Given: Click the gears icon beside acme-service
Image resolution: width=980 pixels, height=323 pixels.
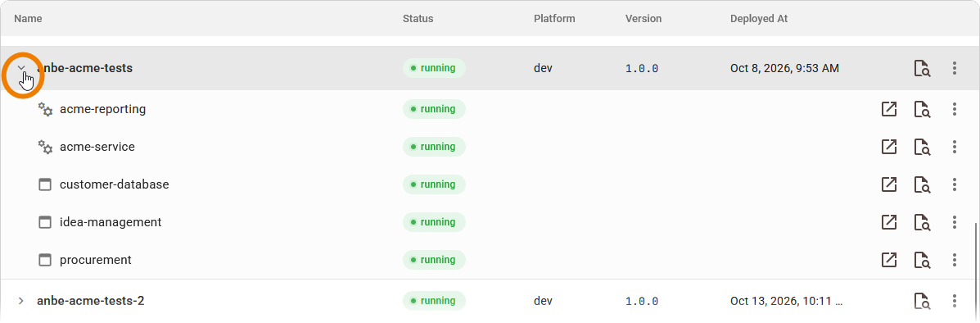Looking at the screenshot, I should 45,147.
